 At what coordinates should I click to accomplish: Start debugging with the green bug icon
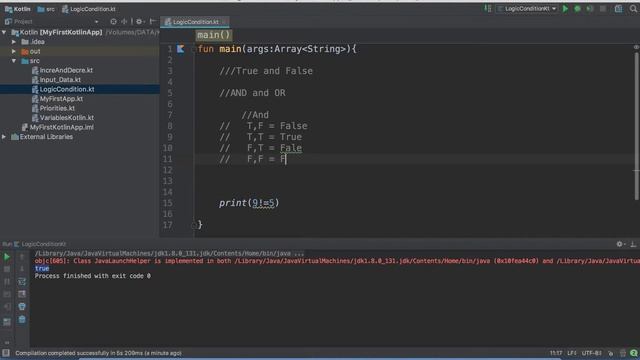(577, 9)
